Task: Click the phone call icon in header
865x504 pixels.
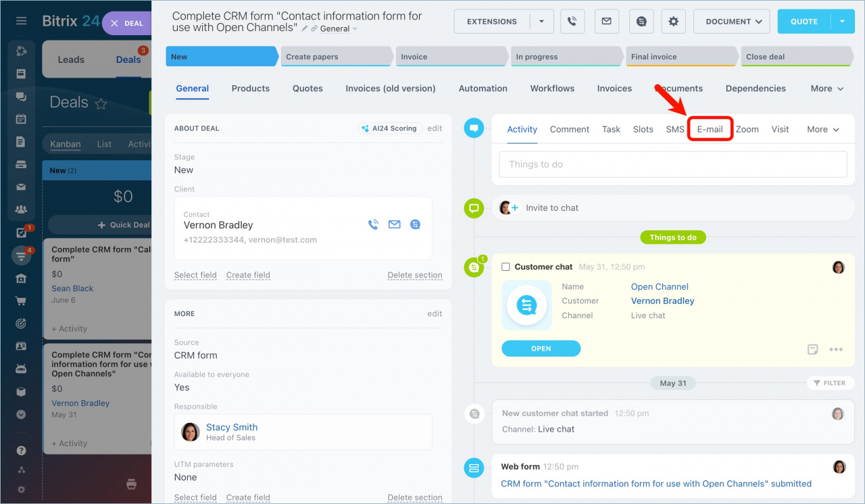Action: tap(572, 22)
